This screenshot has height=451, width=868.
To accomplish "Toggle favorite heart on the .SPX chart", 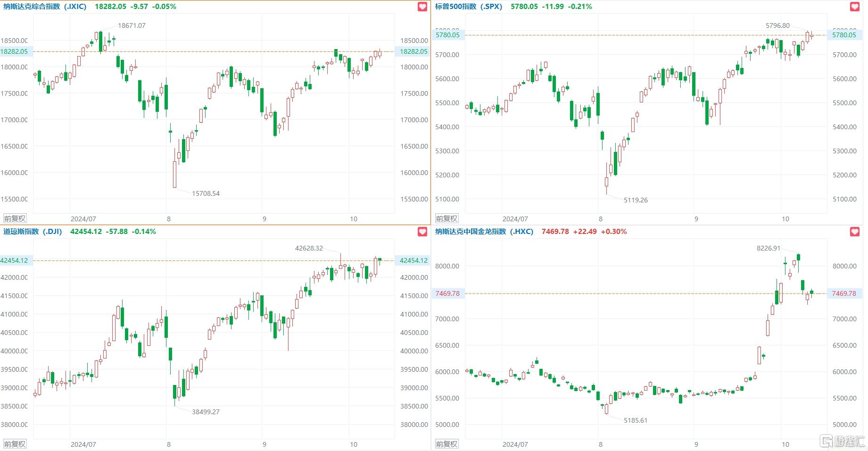I will (855, 7).
